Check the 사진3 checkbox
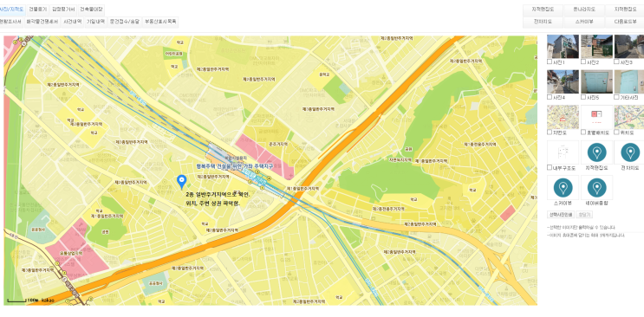The image size is (644, 317). click(x=616, y=62)
